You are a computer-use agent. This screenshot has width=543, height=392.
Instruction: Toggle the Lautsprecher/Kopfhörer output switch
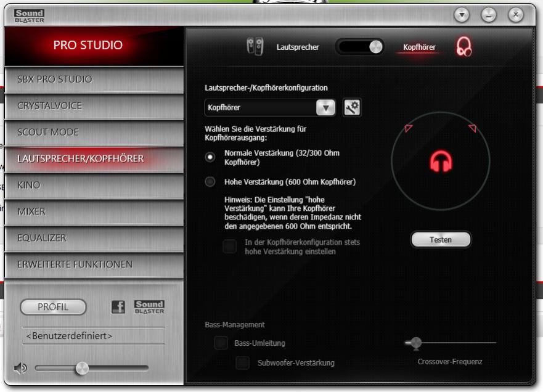(x=360, y=47)
